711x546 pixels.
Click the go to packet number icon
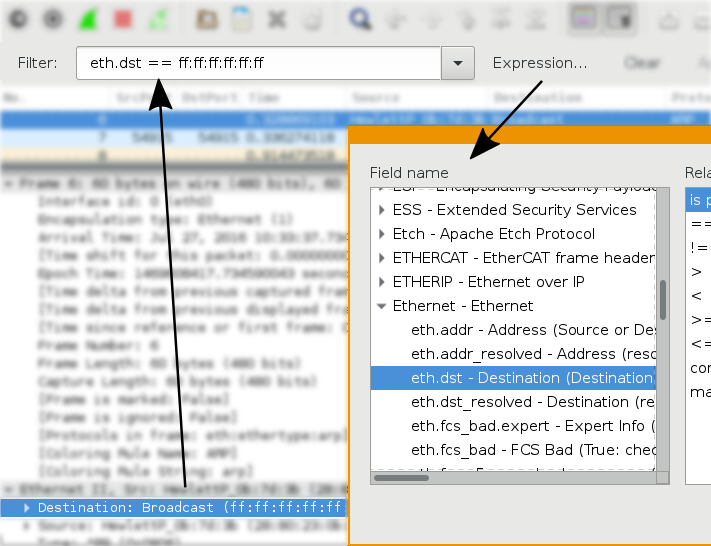(466, 20)
